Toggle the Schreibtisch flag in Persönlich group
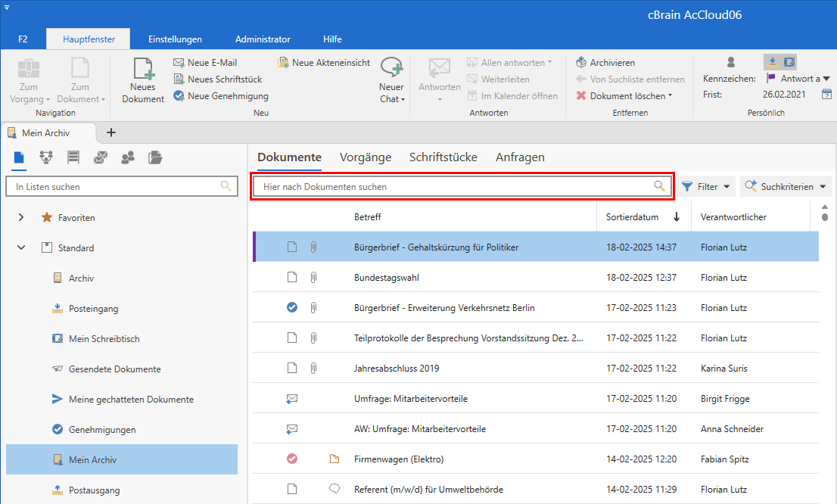 point(789,62)
